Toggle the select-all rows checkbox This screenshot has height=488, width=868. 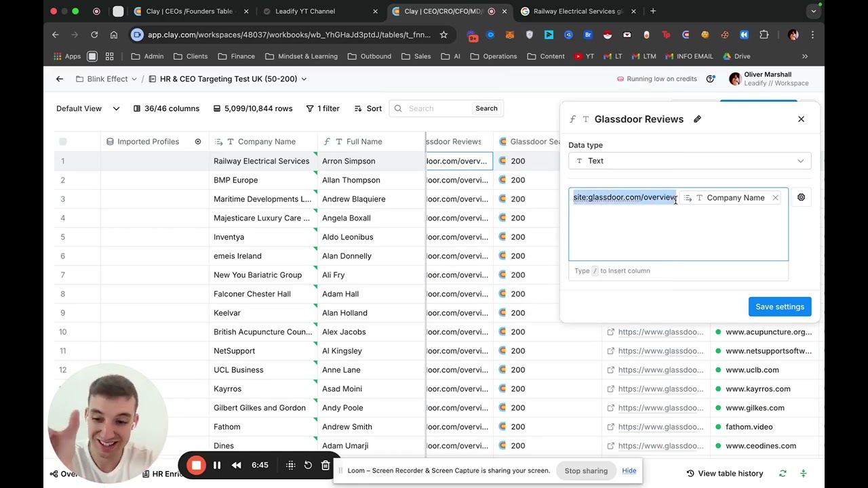63,142
